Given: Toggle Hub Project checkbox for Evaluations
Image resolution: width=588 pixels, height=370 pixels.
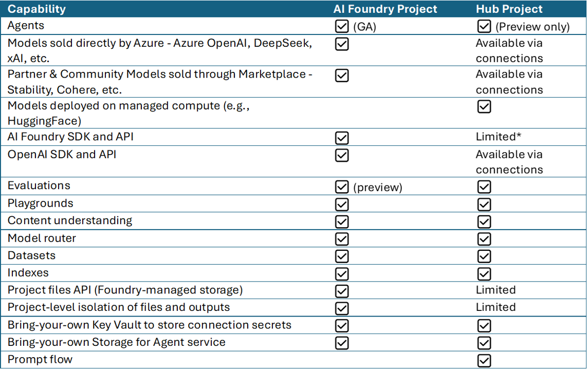Looking at the screenshot, I should tap(484, 187).
